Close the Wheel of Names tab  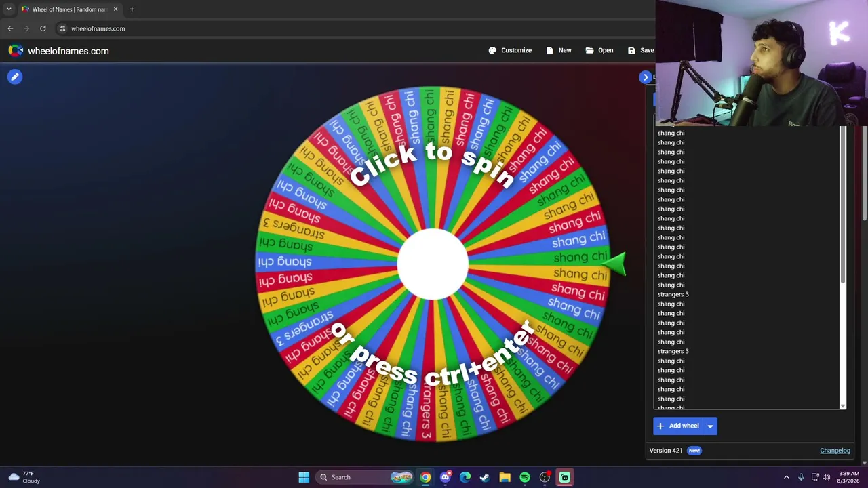[x=115, y=9]
